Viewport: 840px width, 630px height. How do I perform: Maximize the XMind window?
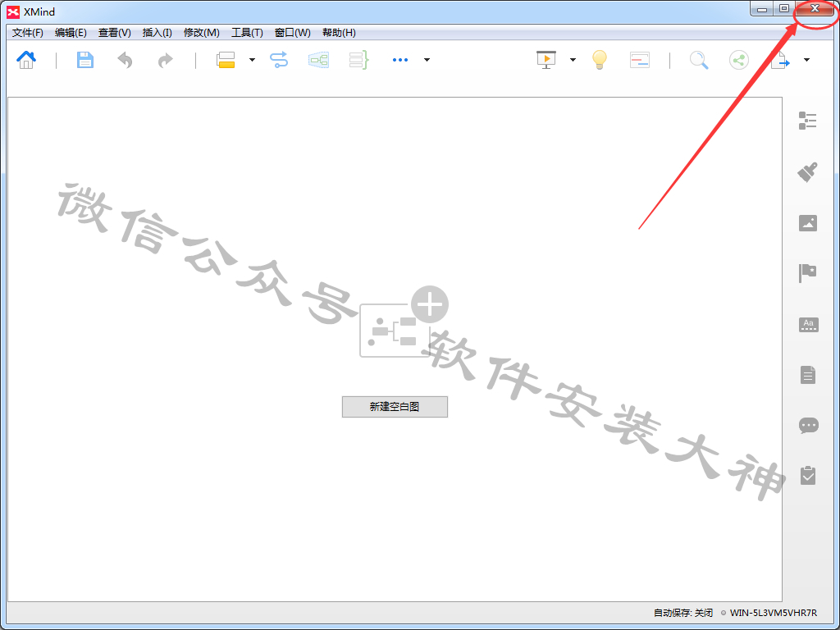click(783, 8)
